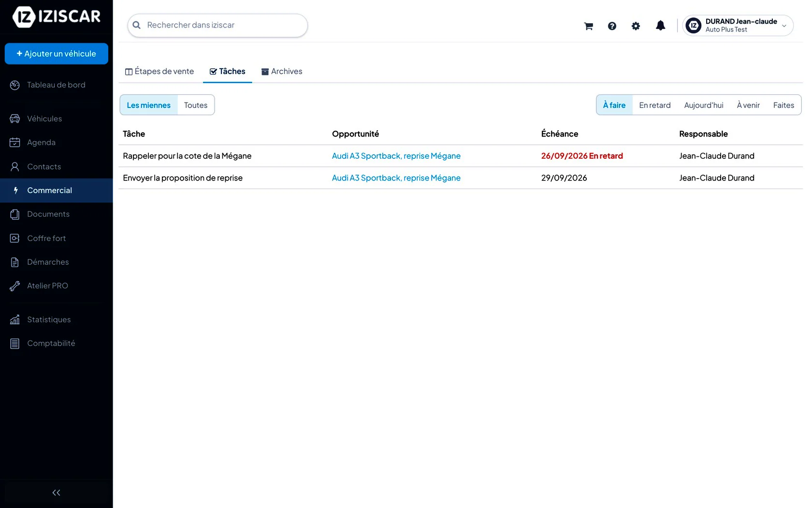The height and width of the screenshot is (508, 812).
Task: Open Audi A3 link in Rappeler row
Action: pyautogui.click(x=396, y=156)
